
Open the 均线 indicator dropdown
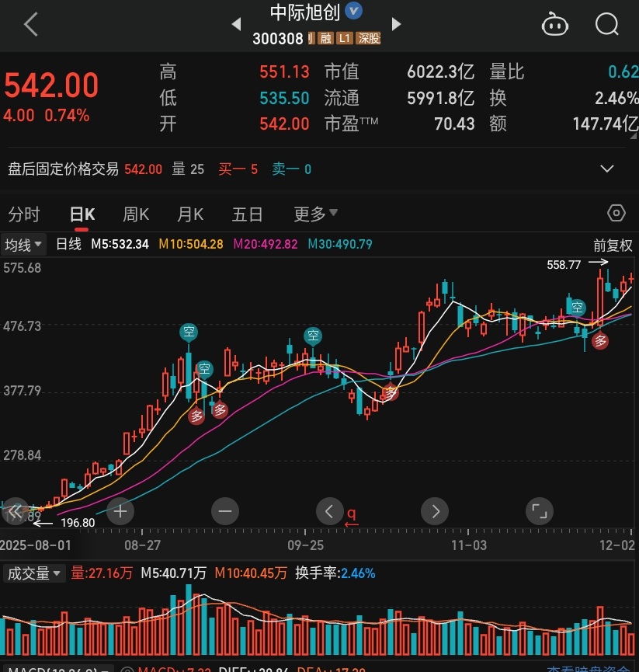pyautogui.click(x=23, y=245)
